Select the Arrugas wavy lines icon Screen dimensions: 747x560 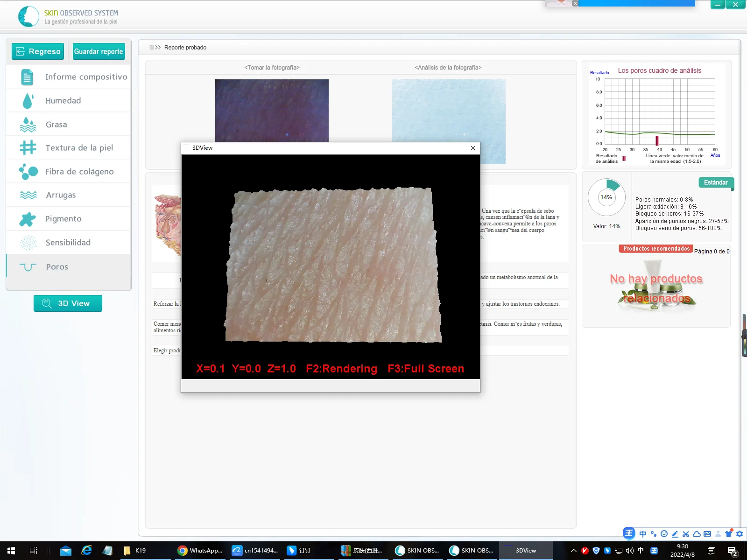pyautogui.click(x=28, y=195)
